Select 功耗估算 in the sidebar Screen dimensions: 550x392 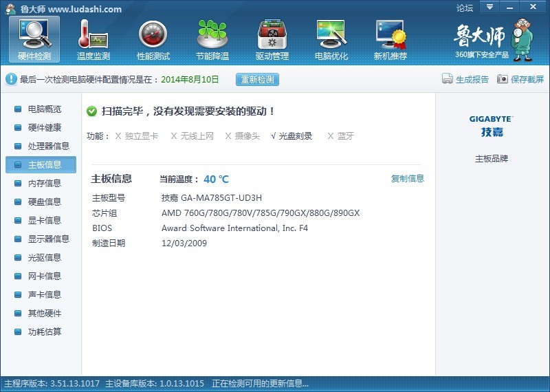tap(41, 332)
